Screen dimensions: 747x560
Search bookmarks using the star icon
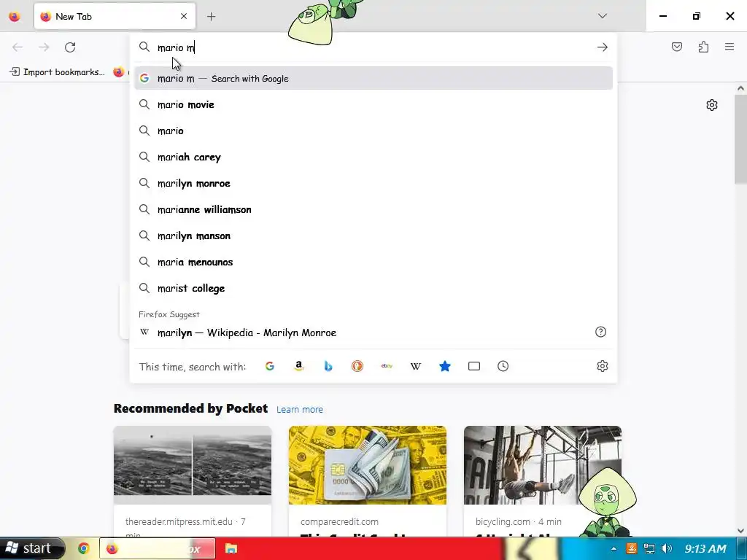tap(444, 366)
